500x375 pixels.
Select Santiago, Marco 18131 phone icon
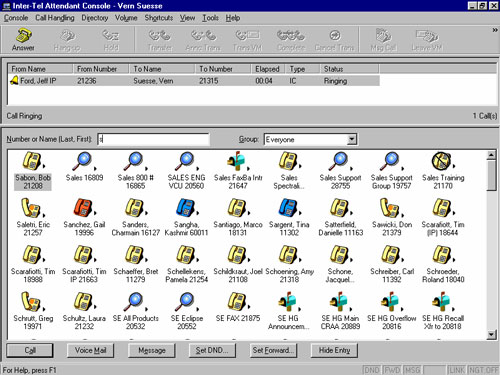pyautogui.click(x=236, y=207)
